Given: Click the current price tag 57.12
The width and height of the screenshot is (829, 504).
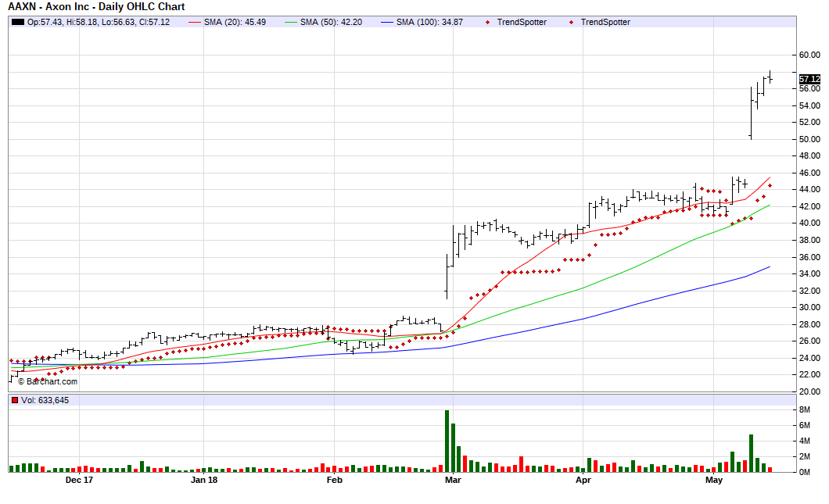Looking at the screenshot, I should click(x=809, y=79).
